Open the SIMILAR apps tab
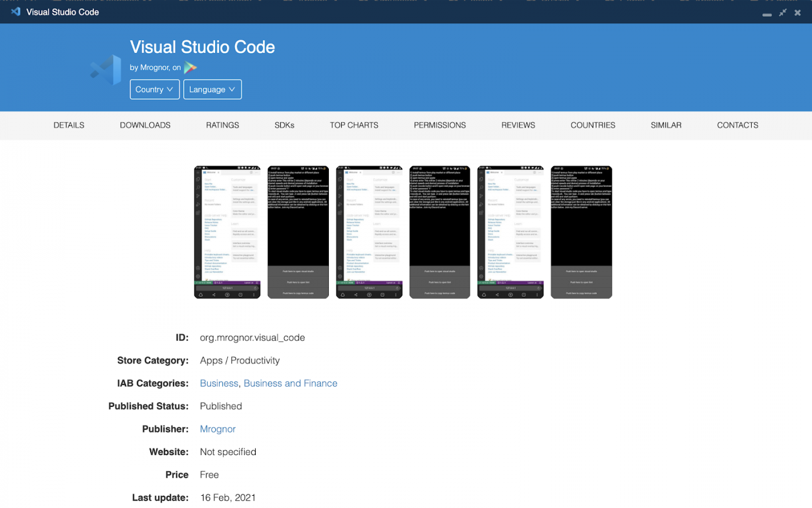The width and height of the screenshot is (812, 508). click(x=665, y=125)
